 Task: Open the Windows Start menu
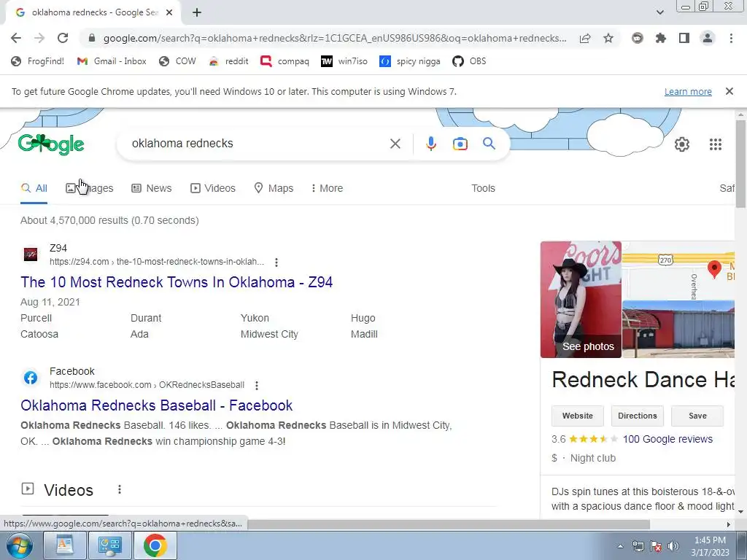(20, 545)
